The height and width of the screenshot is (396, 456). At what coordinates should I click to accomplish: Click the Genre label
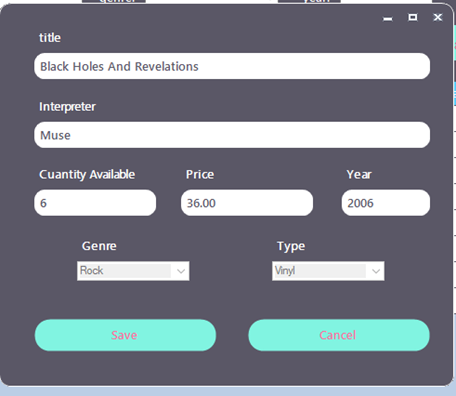click(99, 246)
